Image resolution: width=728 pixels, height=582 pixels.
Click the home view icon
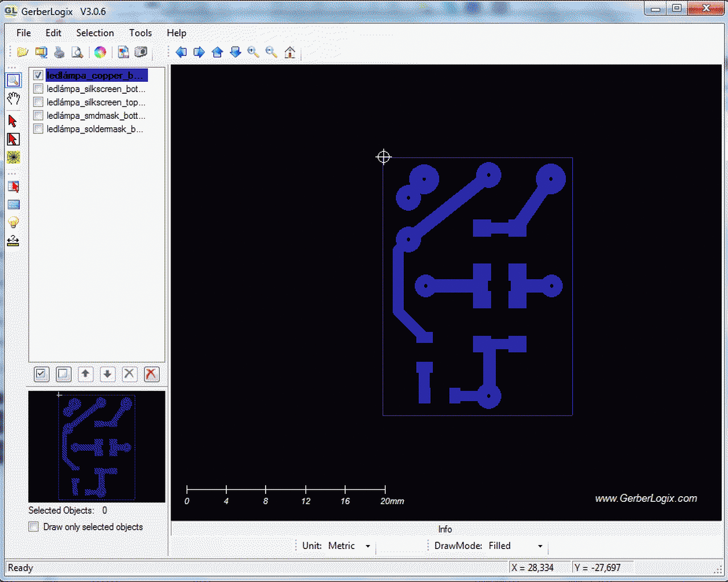[290, 52]
